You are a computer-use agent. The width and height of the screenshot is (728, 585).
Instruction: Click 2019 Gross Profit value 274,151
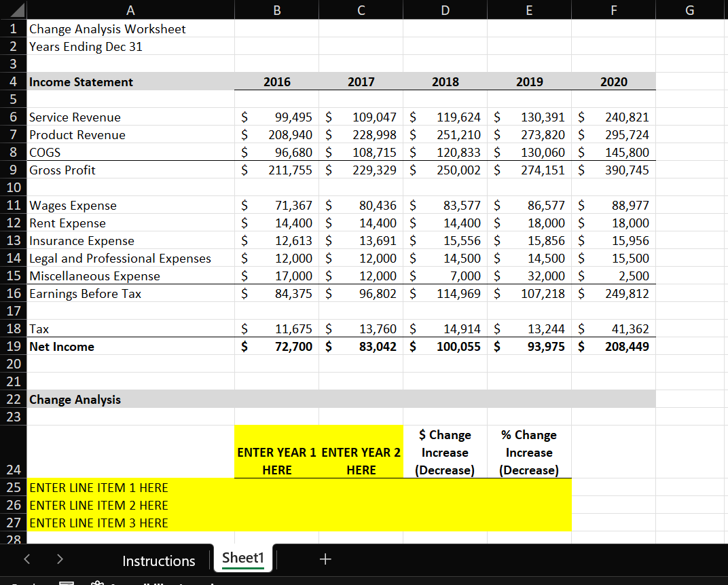point(529,170)
